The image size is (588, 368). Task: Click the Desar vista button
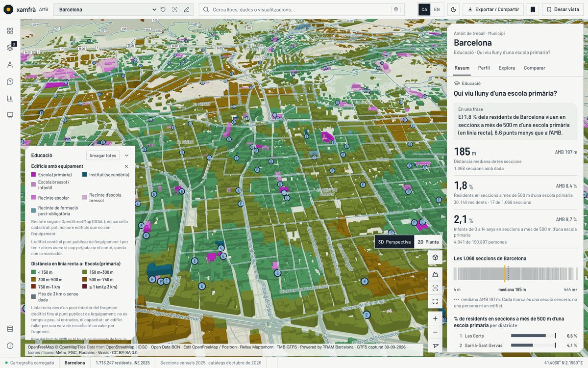(563, 9)
